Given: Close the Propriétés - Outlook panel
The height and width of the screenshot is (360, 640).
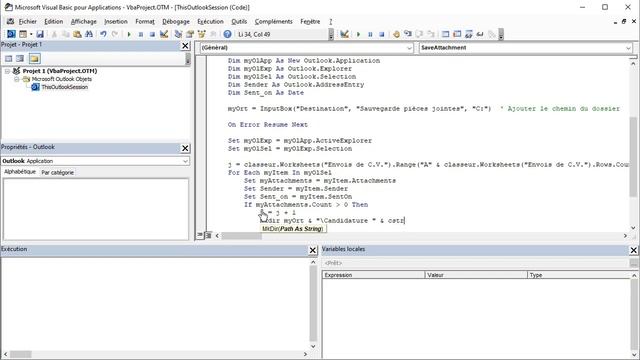Looking at the screenshot, I should (x=185, y=148).
